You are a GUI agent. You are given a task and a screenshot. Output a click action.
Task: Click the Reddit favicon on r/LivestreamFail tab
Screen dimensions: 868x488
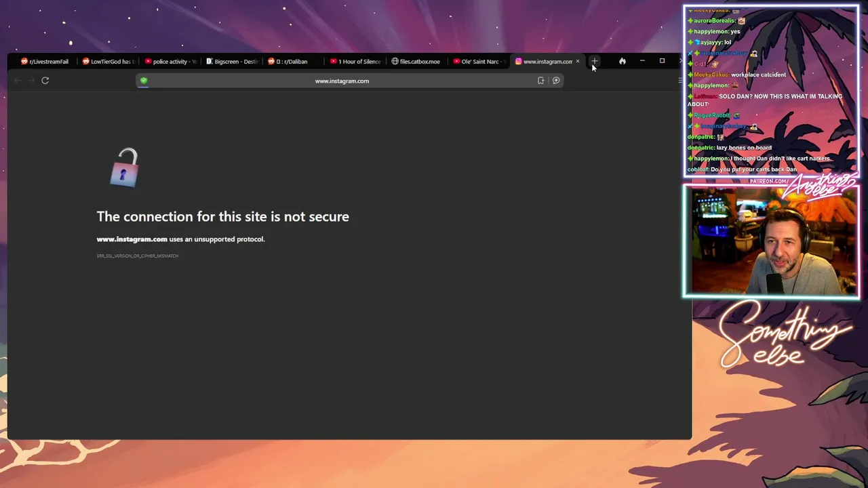click(24, 62)
